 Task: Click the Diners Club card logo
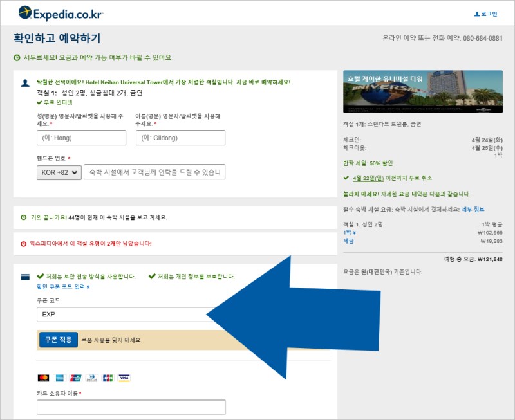(x=92, y=378)
